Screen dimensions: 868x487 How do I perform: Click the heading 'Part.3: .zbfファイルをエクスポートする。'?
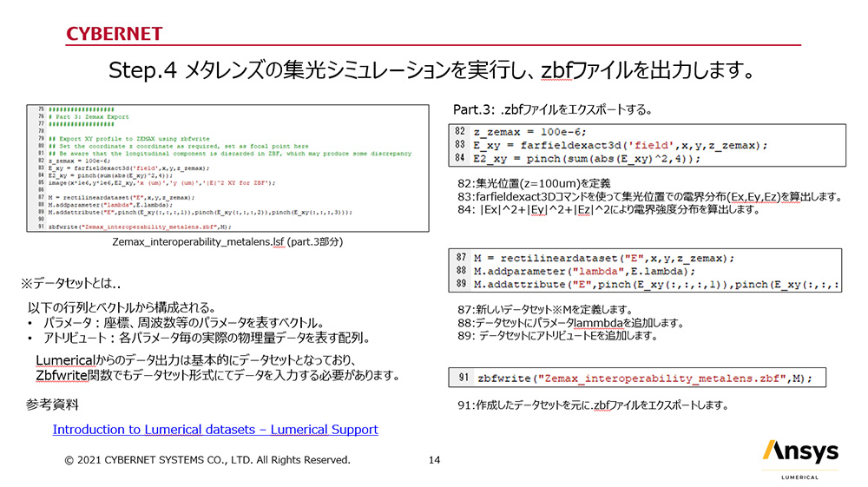point(552,109)
